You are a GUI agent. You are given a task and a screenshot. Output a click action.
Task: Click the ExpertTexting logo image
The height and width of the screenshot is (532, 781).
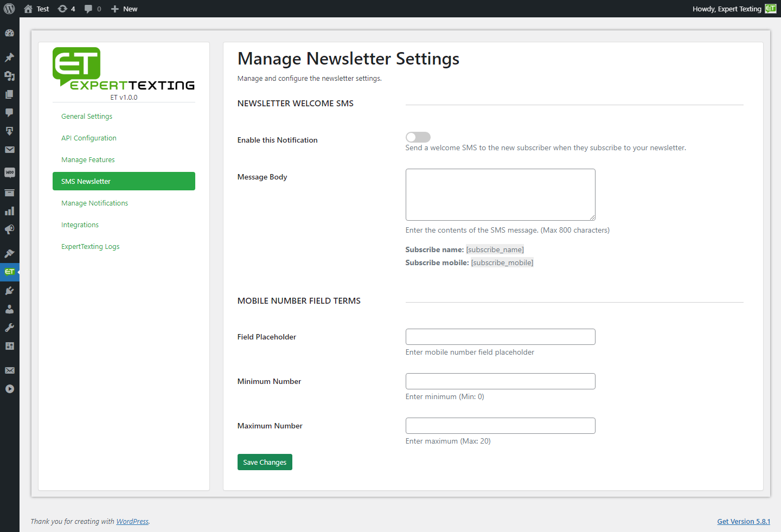click(x=124, y=69)
